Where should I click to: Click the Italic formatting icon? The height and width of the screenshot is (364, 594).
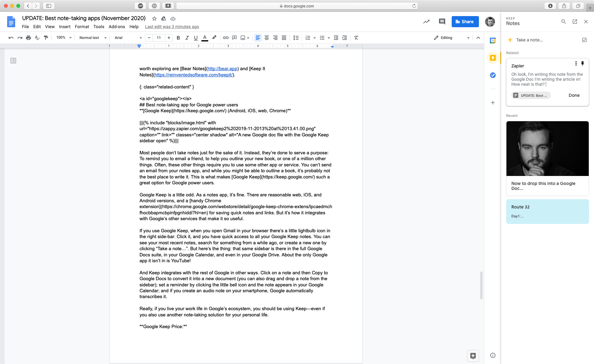(187, 38)
